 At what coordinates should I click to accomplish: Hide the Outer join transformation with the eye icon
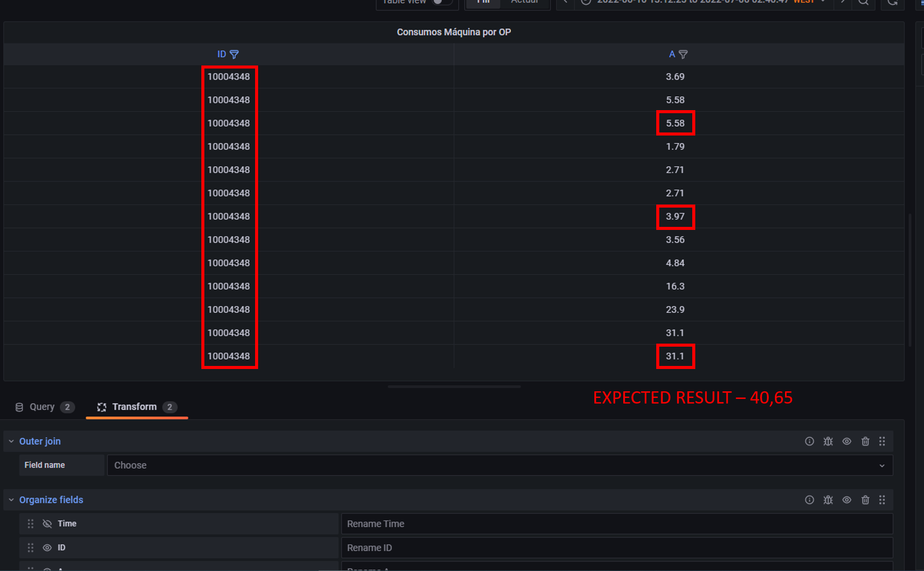(x=847, y=441)
